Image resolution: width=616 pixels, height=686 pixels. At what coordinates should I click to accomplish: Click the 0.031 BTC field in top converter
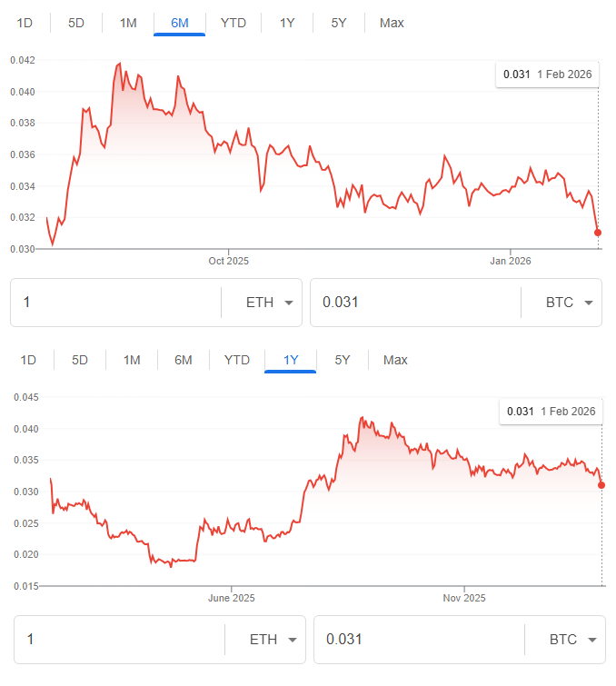point(413,303)
